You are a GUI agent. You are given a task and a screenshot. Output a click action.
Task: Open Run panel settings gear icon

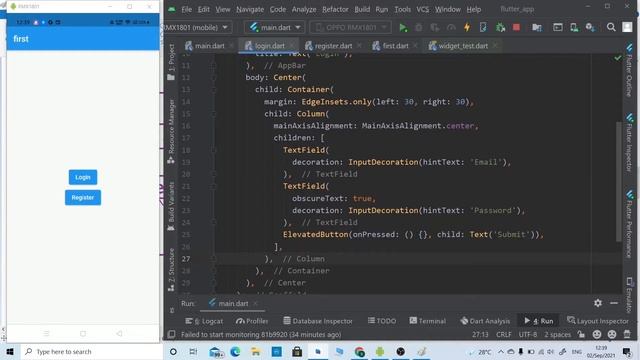click(598, 303)
